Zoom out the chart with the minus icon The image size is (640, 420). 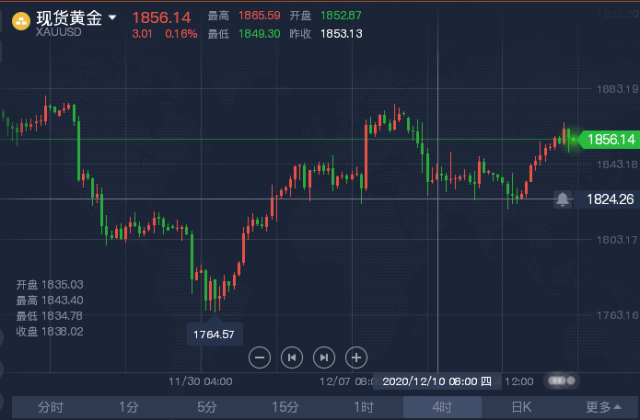[260, 358]
